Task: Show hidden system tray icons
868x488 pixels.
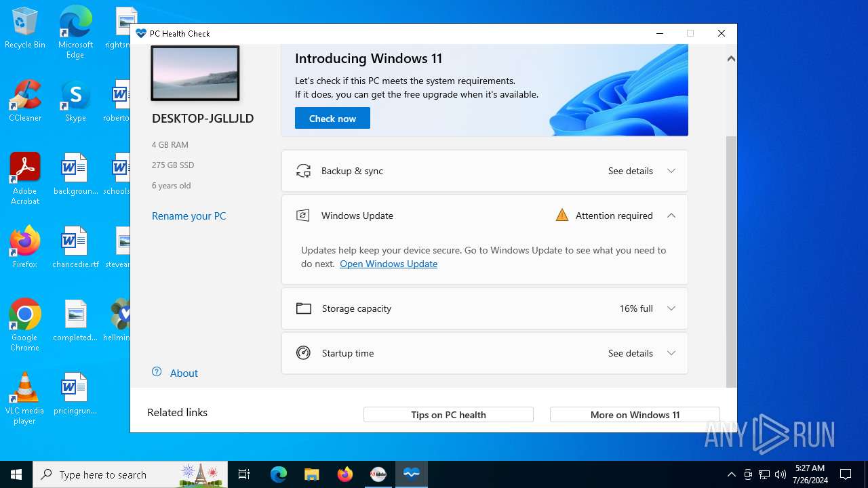Action: [x=731, y=474]
